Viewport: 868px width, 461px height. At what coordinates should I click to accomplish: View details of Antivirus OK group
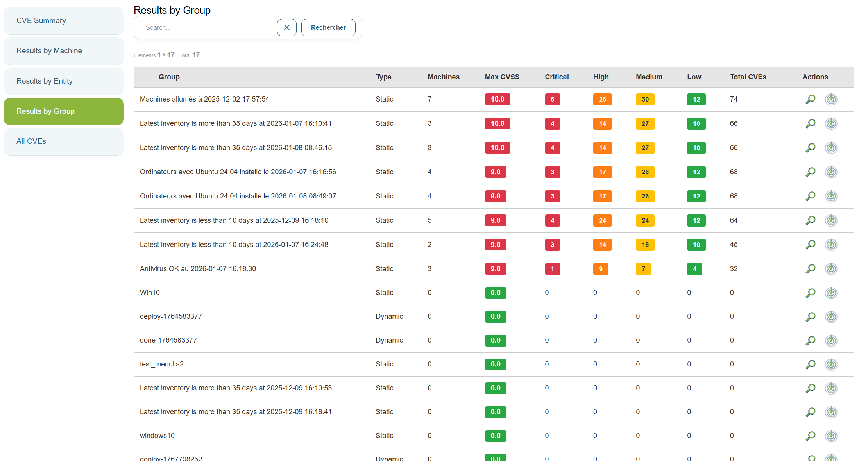tap(811, 269)
